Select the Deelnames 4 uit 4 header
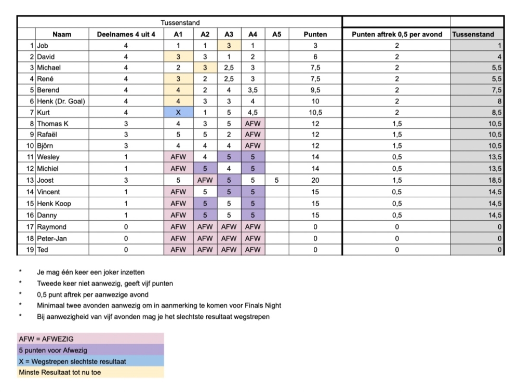532x392 pixels. tap(126, 34)
